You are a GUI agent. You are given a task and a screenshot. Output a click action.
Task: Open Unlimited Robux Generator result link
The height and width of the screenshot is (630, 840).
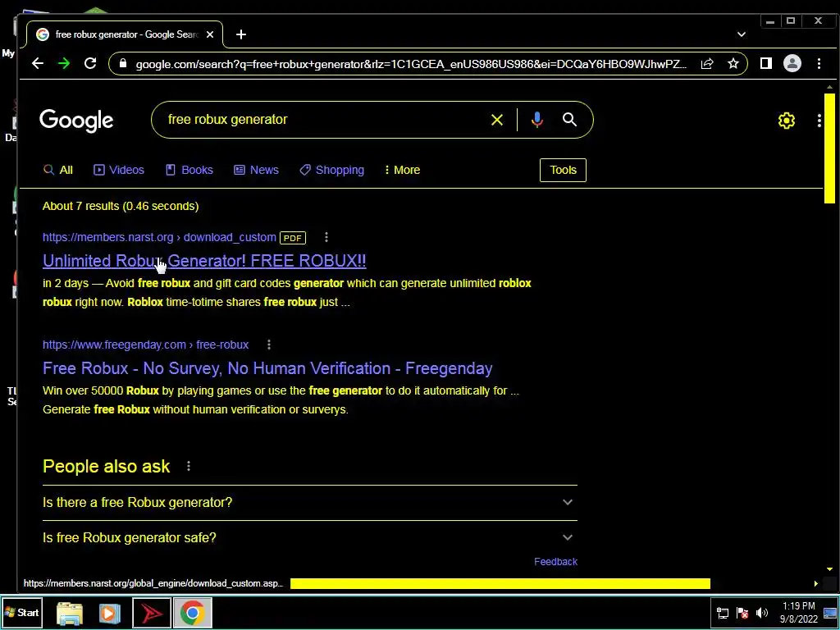point(204,261)
